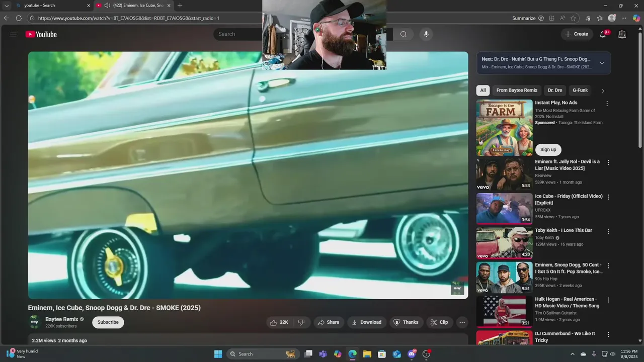
Task: Open the Hulk Hogan Real American thumbnail
Action: click(x=504, y=312)
